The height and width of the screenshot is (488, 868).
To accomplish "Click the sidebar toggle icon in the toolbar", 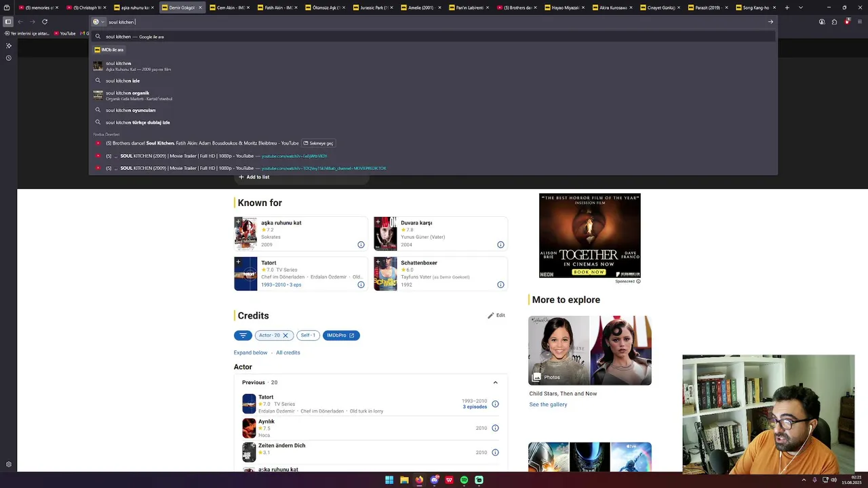I will (x=8, y=22).
